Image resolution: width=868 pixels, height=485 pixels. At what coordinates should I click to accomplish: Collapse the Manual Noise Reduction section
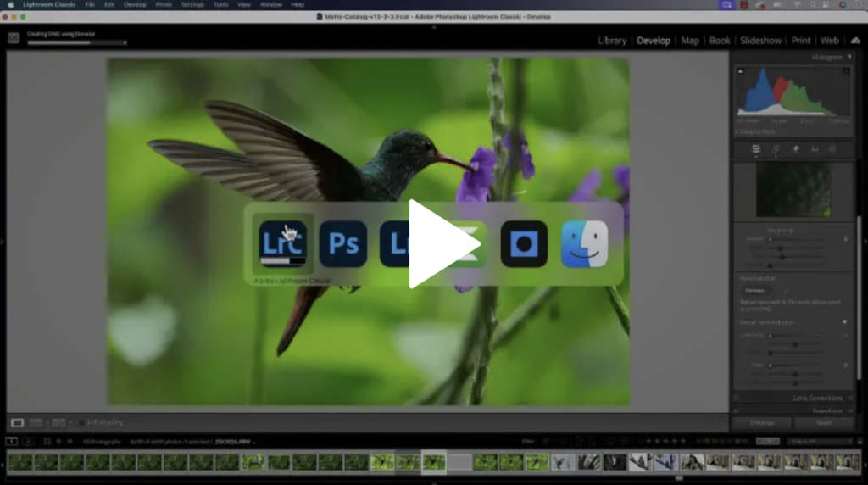pyautogui.click(x=844, y=322)
